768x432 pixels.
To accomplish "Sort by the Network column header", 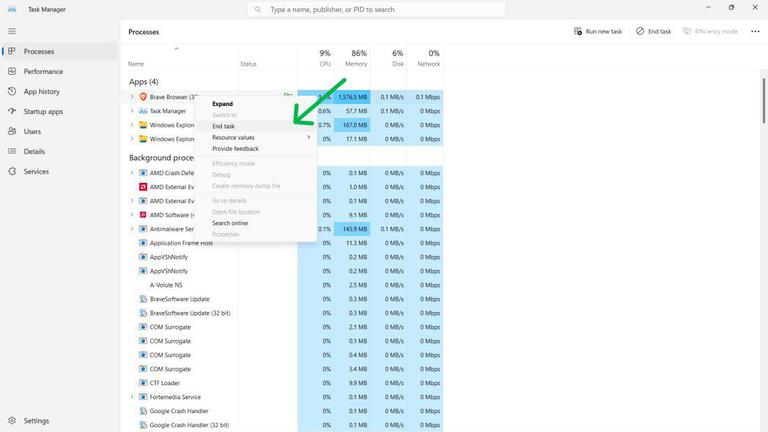I will [x=425, y=58].
